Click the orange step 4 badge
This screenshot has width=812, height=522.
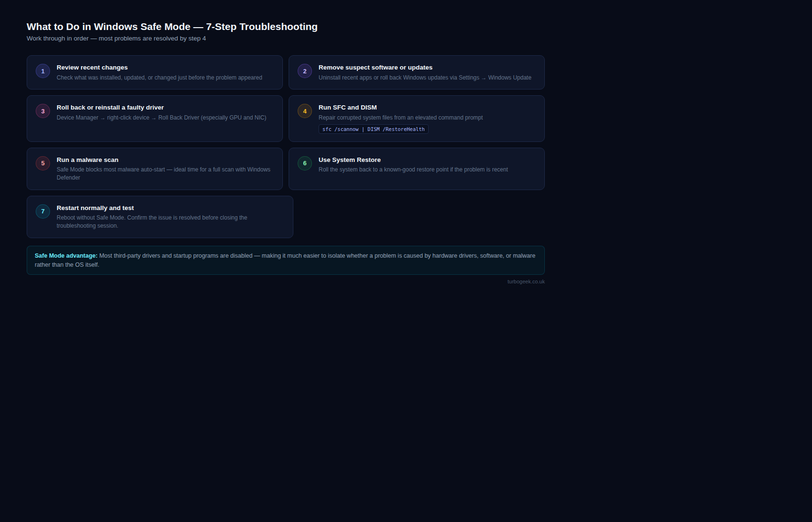pos(305,111)
